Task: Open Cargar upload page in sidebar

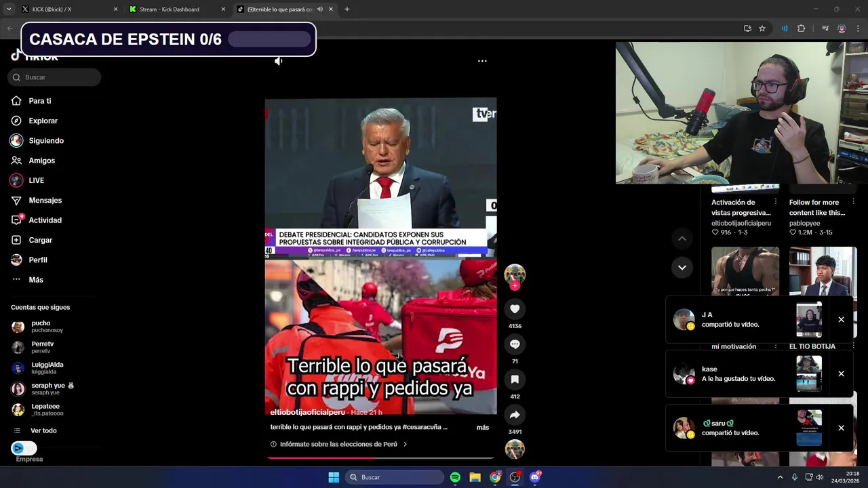Action: (40, 240)
